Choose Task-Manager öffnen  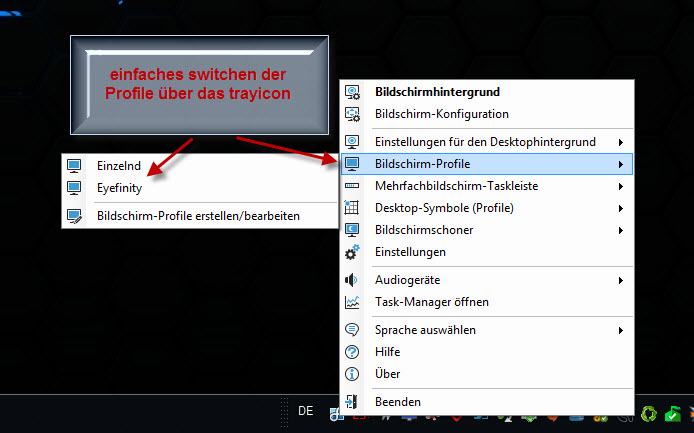click(x=487, y=302)
